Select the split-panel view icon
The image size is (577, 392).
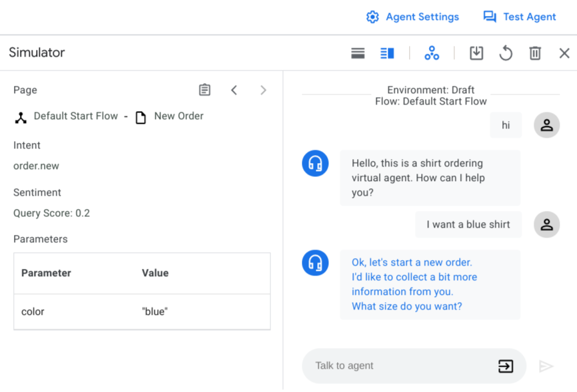coord(387,53)
